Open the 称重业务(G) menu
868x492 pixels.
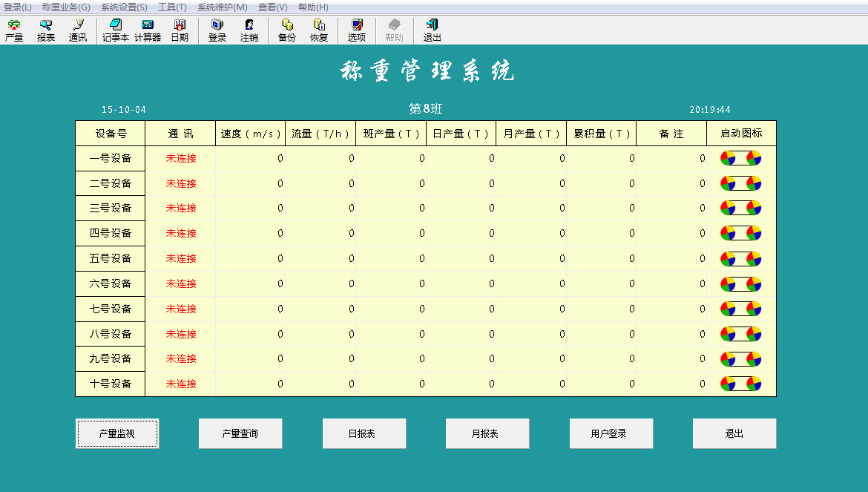[x=66, y=7]
